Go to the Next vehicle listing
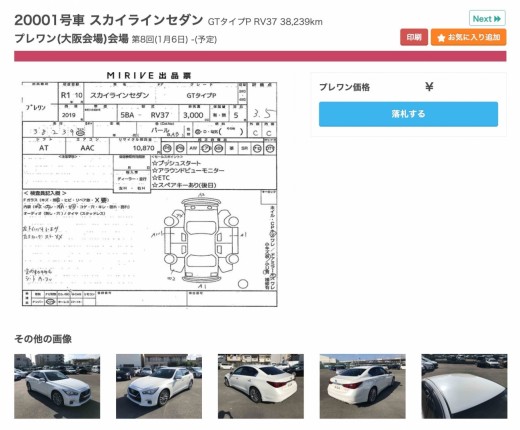The width and height of the screenshot is (520, 430). [487, 18]
